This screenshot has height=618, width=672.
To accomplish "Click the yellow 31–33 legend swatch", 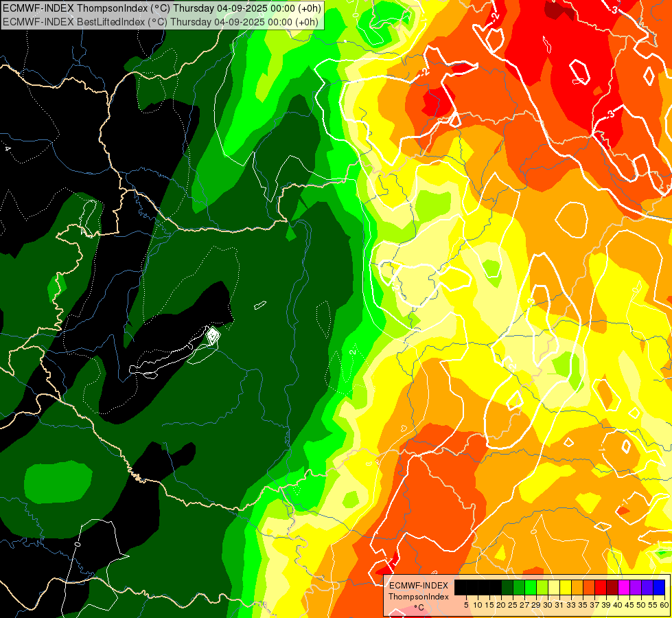I will click(566, 588).
